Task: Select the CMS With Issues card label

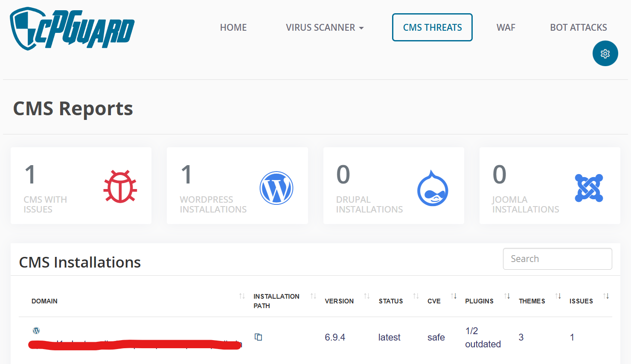Action: point(45,204)
